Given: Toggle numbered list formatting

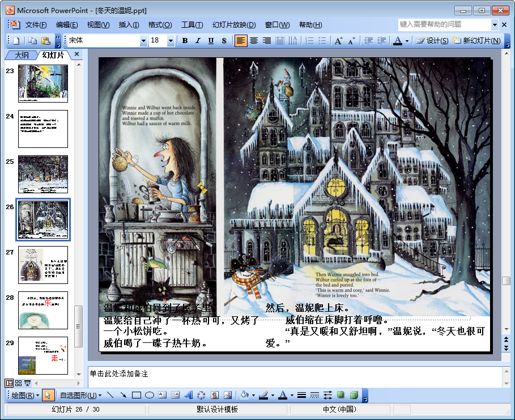Looking at the screenshot, I should [x=309, y=41].
